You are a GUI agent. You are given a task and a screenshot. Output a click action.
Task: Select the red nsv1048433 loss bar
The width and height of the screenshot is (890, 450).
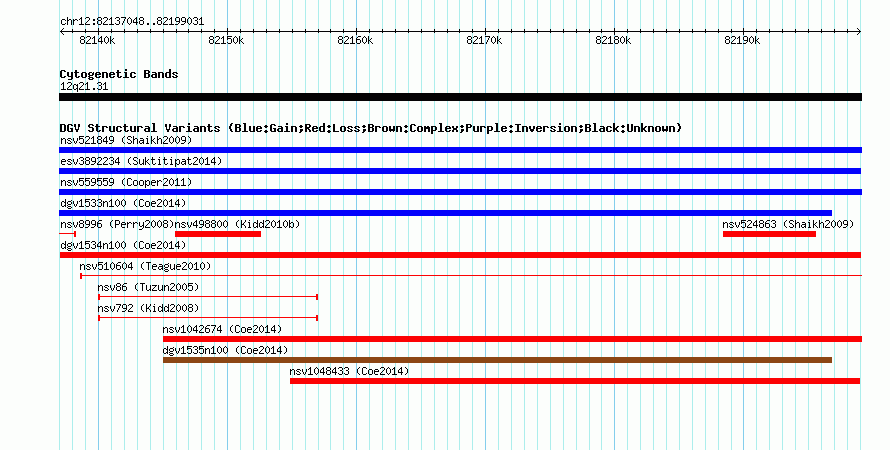(x=575, y=381)
